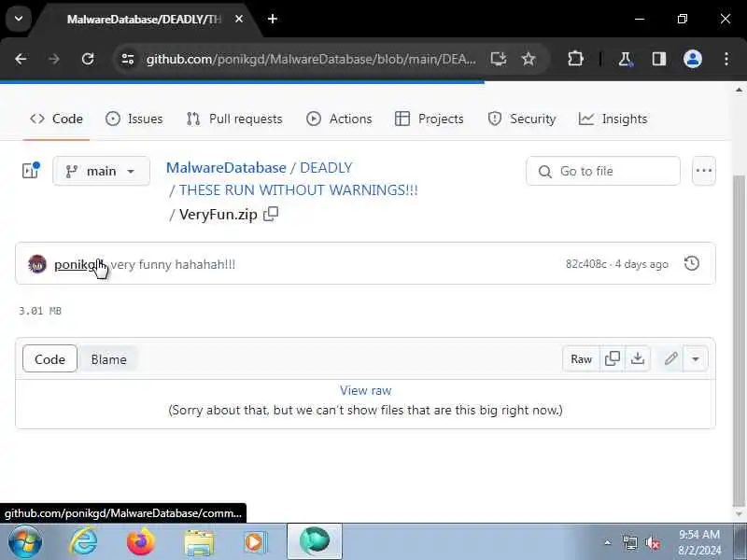View file history clock icon
Viewport: 747px width, 560px height.
(692, 263)
